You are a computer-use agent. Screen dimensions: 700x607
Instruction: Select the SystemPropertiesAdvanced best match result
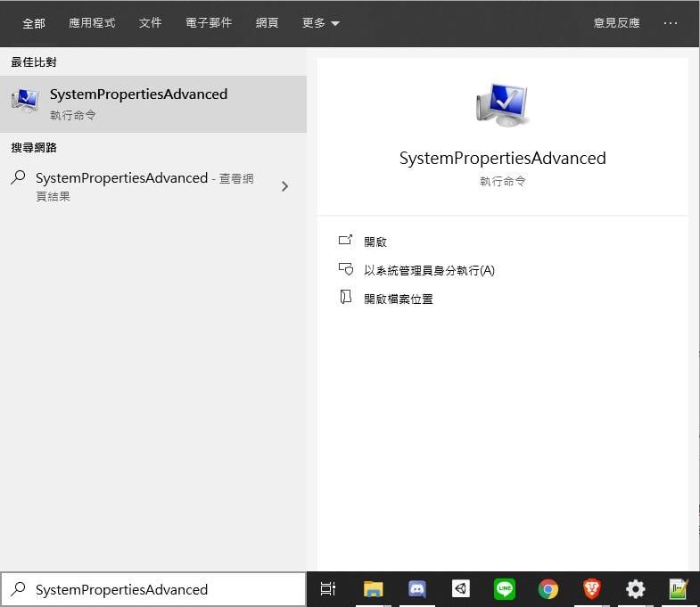tap(153, 104)
